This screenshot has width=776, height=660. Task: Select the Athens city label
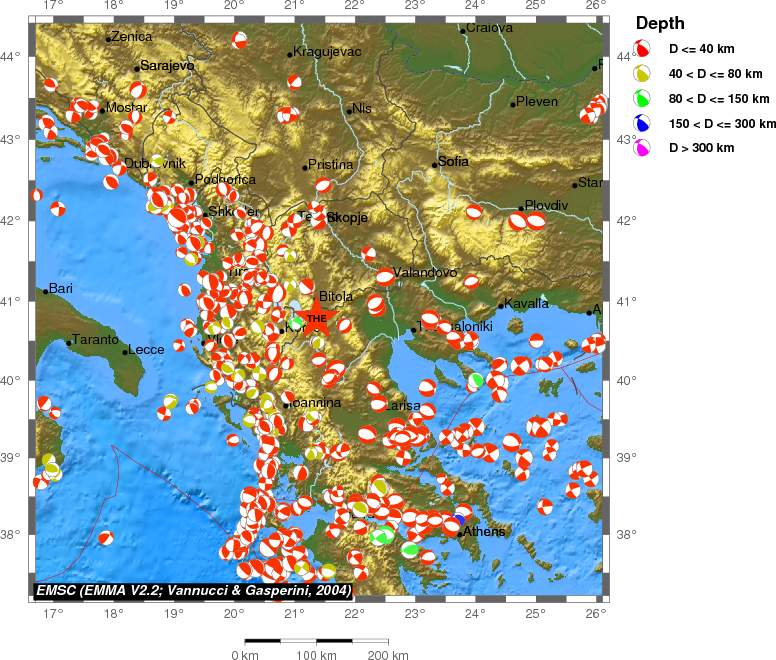[485, 532]
